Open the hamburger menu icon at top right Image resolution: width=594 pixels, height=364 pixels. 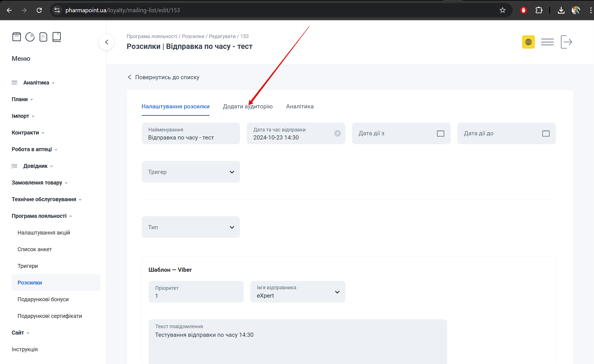tap(547, 42)
